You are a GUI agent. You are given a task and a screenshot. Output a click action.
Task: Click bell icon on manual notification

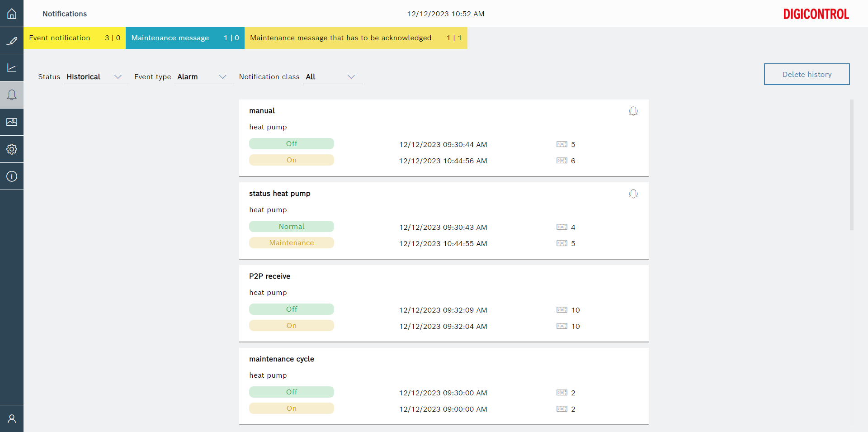(633, 111)
